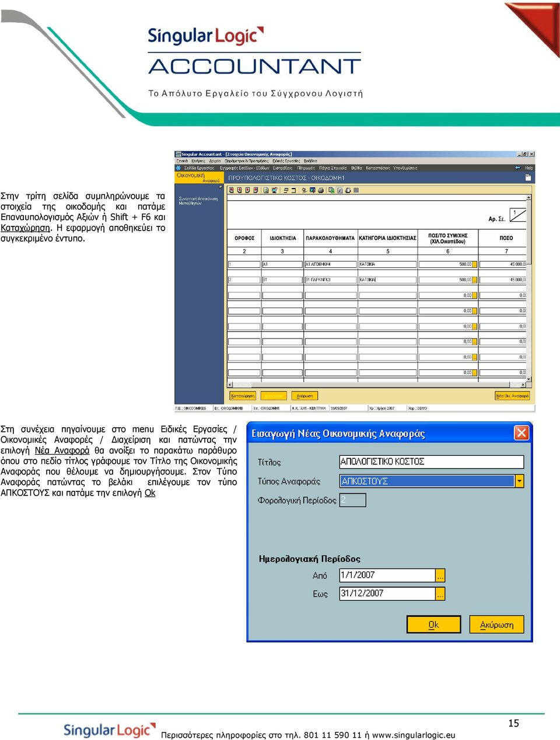Click the Β1 ΠΑΡΚΙΝΓΚ3 cell in the table
The width and height of the screenshot is (560, 740).
tap(330, 280)
